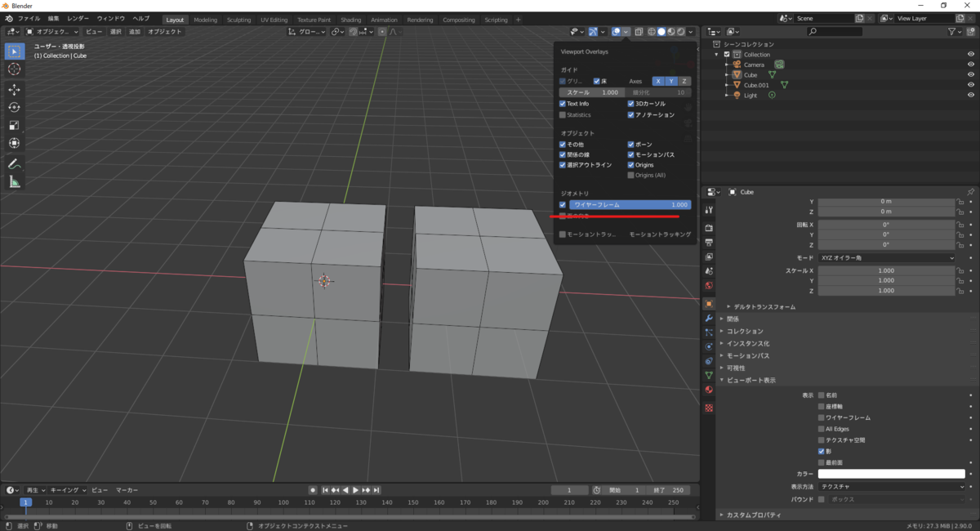Switch to the Modeling workspace tab

[206, 20]
